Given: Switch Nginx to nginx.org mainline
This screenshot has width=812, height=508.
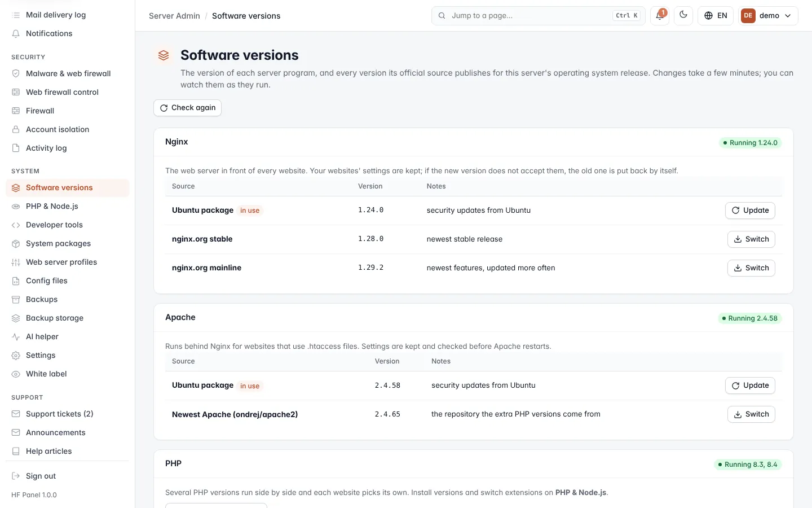Looking at the screenshot, I should [751, 268].
